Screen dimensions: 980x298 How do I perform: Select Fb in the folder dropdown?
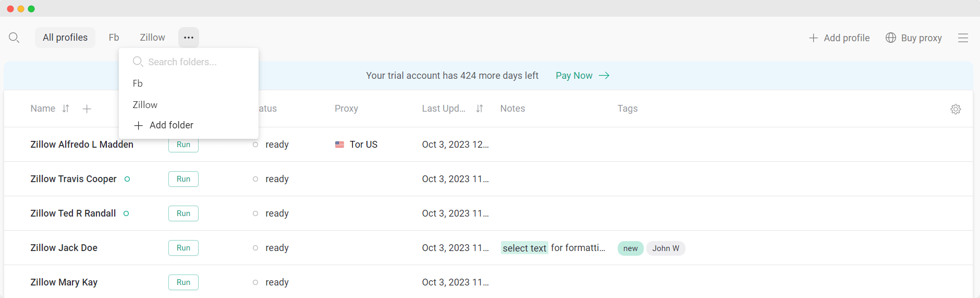pyautogui.click(x=138, y=84)
